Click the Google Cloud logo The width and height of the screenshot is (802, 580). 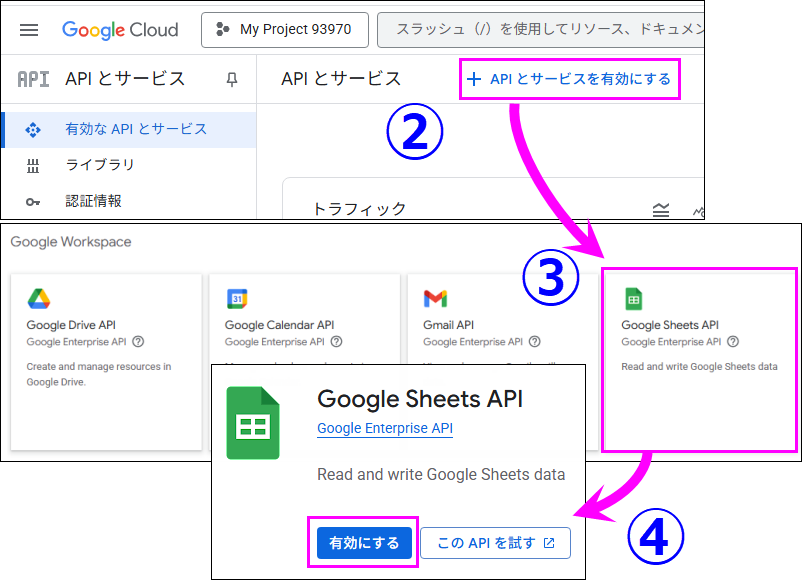[x=120, y=30]
